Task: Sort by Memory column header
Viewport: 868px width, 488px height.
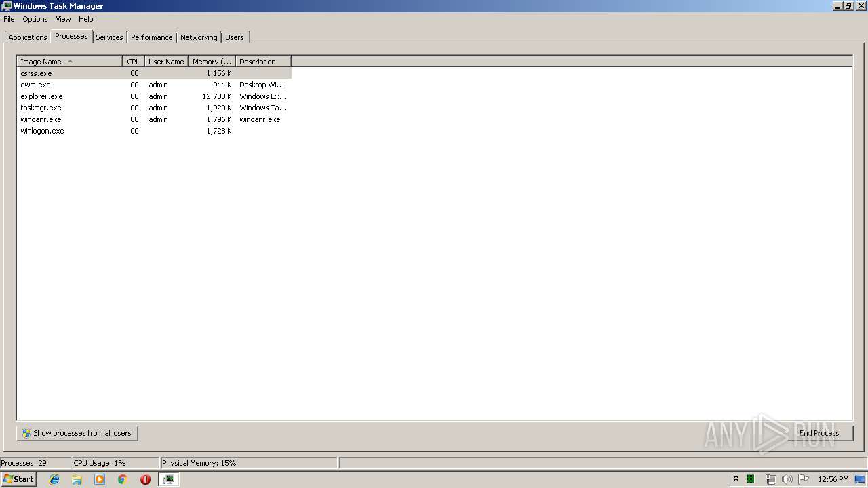Action: coord(212,62)
